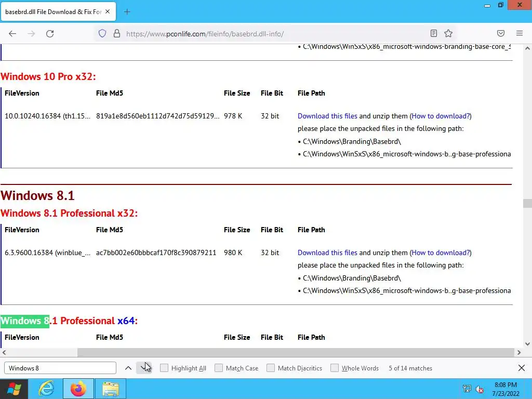
Task: Close the basebrd.dll tab
Action: (108, 11)
